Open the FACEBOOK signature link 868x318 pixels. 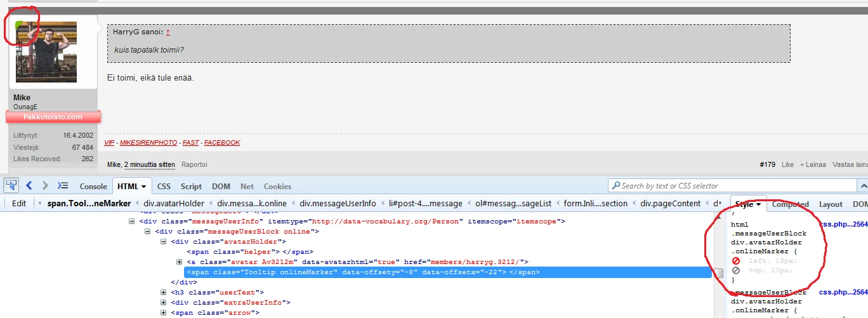tap(221, 143)
